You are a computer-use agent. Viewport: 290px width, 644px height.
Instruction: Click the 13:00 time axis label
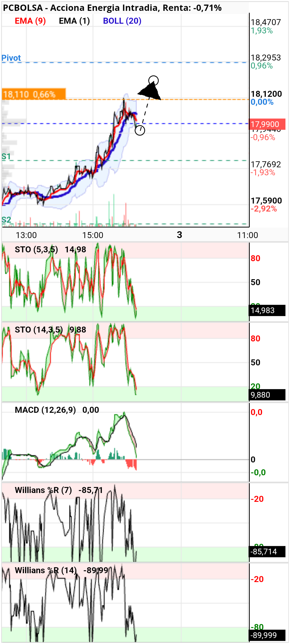pyautogui.click(x=26, y=235)
